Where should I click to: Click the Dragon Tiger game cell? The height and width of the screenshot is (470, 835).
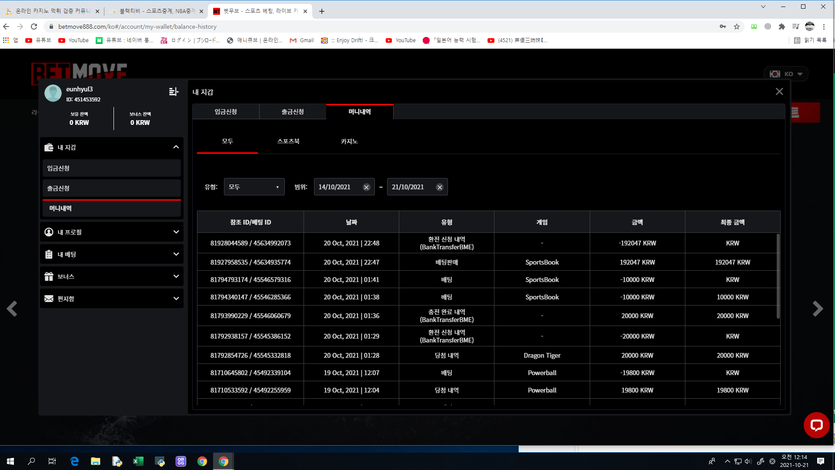542,356
